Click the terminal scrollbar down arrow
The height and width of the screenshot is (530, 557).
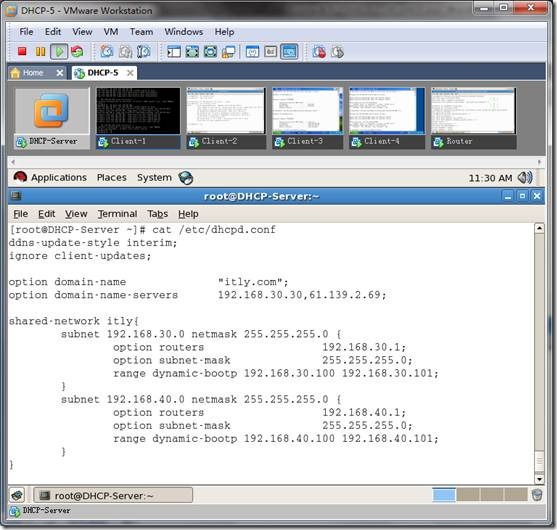click(x=539, y=479)
